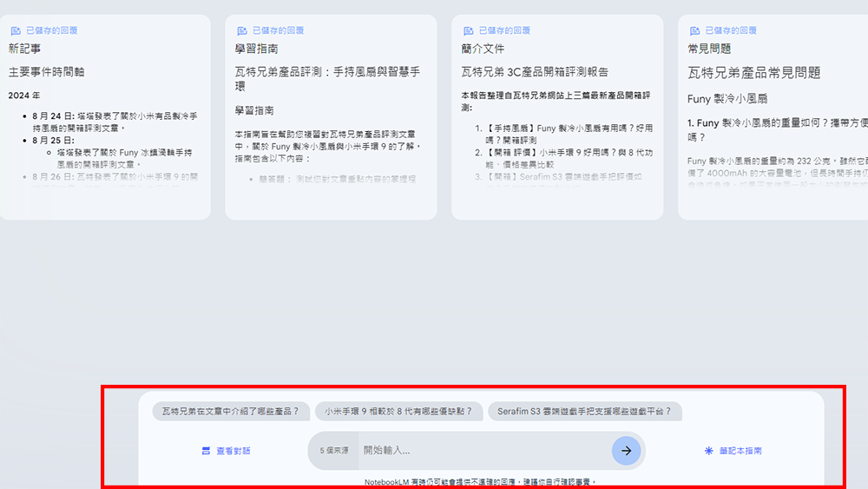Click the 8 月 25 日 timeline entry
Image resolution: width=868 pixels, height=489 pixels.
point(53,140)
